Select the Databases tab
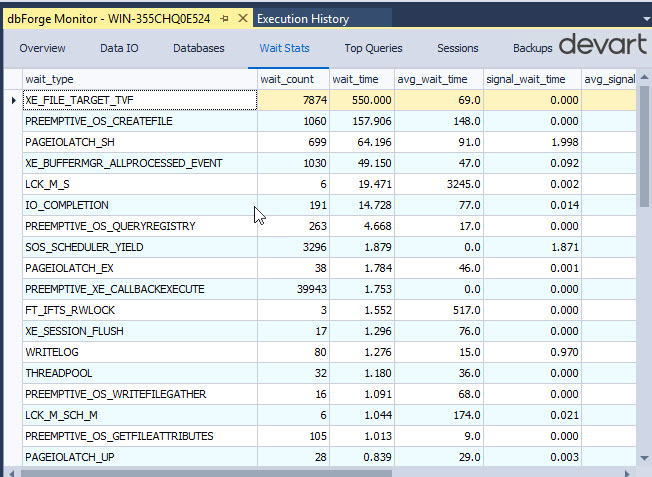Image resolution: width=652 pixels, height=477 pixels. click(198, 48)
